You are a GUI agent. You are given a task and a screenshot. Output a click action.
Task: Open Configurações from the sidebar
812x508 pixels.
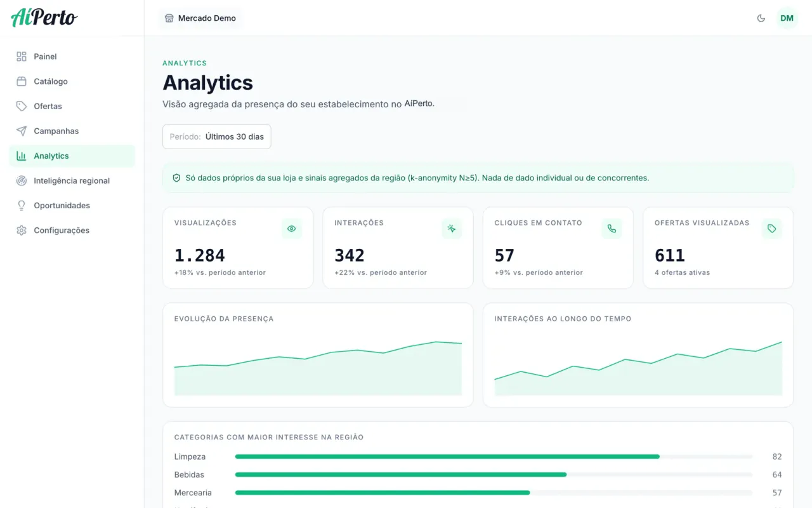click(x=72, y=230)
